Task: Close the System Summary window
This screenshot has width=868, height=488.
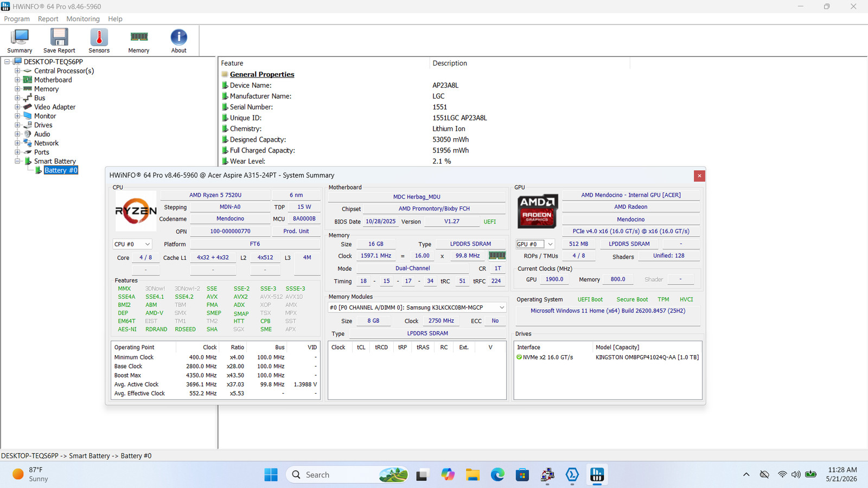Action: coord(699,176)
